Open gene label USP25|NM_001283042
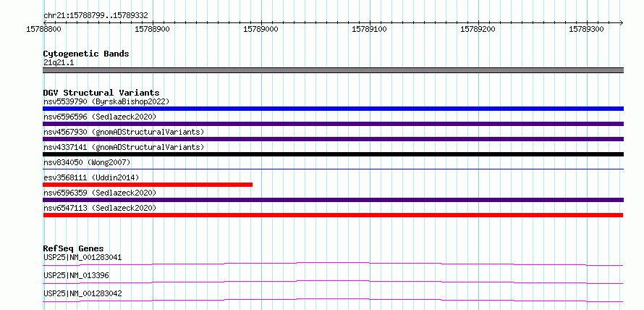Viewport: 644px width, 310px height. click(x=82, y=293)
